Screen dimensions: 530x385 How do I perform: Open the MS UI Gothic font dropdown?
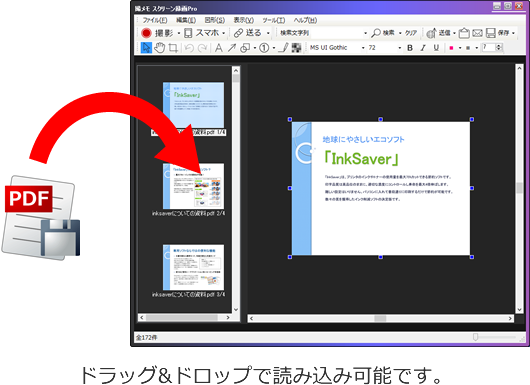tap(363, 48)
